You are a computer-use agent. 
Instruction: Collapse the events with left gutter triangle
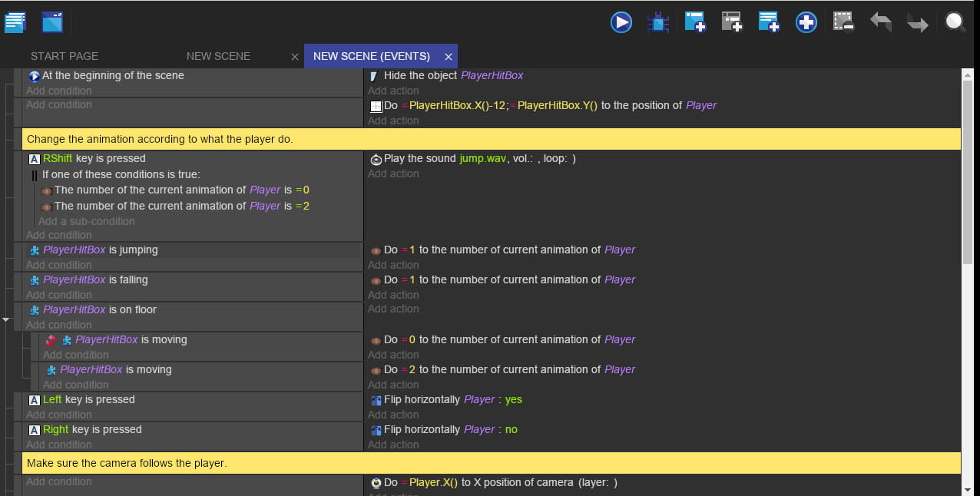coord(5,319)
